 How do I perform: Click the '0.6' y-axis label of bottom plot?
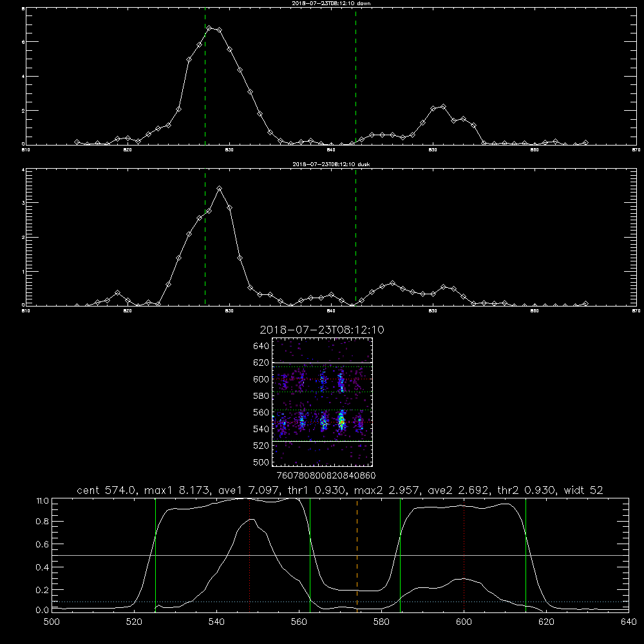[43, 544]
